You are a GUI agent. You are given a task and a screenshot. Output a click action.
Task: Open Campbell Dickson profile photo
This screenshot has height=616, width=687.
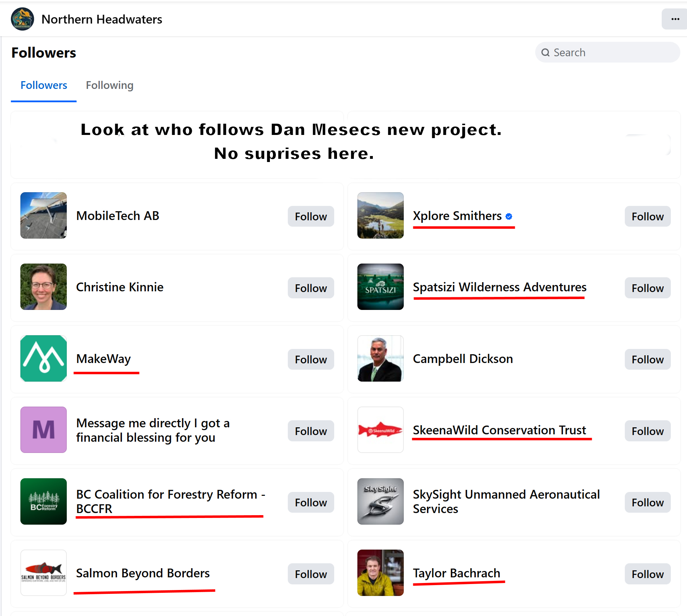[381, 358]
